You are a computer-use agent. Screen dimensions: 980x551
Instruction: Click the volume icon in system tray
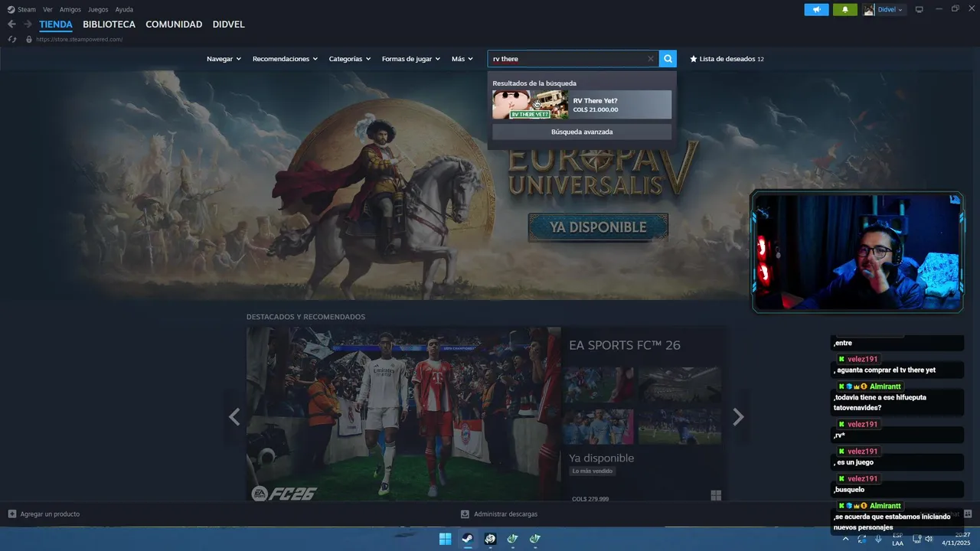tap(929, 539)
